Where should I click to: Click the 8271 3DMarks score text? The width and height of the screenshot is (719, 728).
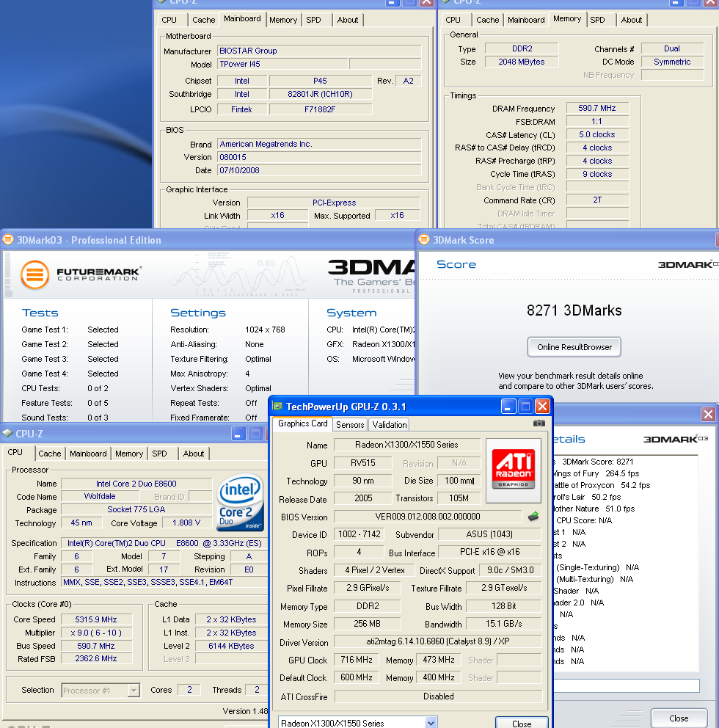574,310
